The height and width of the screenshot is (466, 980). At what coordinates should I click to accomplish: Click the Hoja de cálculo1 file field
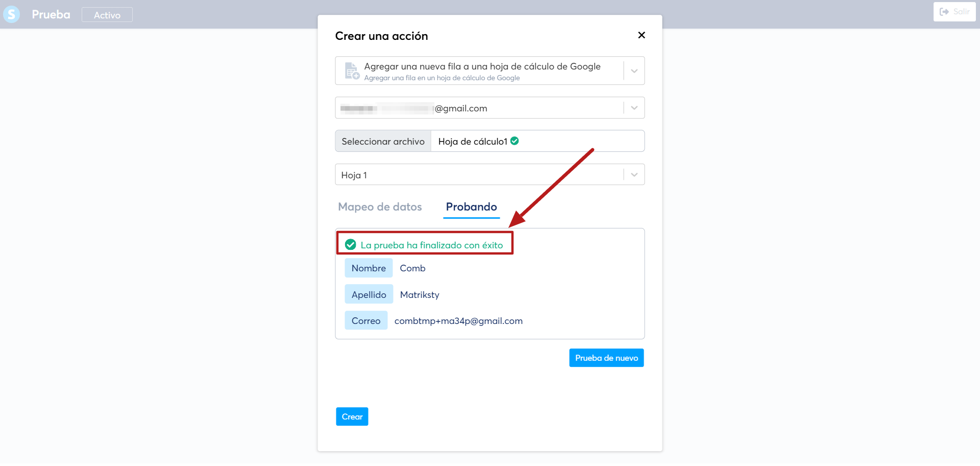coord(537,141)
